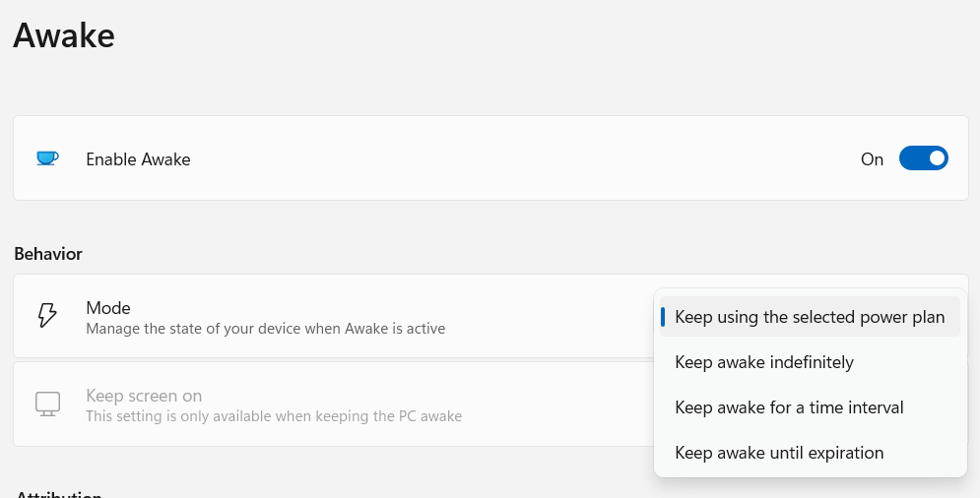Click the Behavior section heading

(x=48, y=254)
